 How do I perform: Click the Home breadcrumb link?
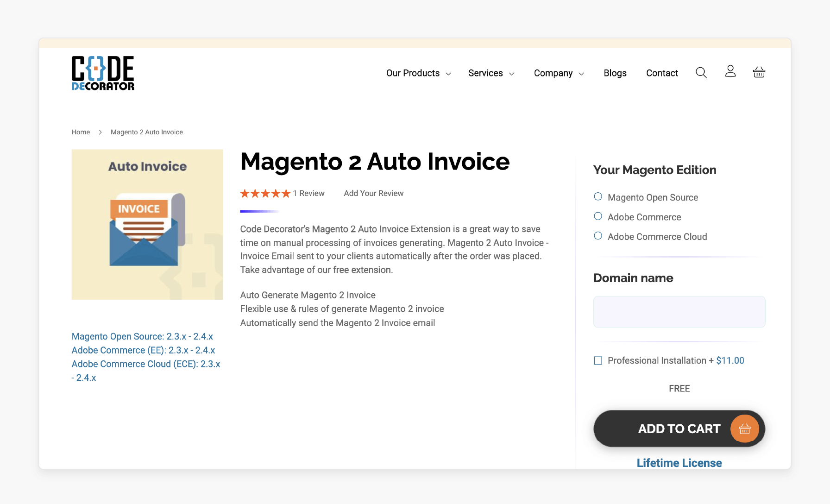[x=81, y=132]
